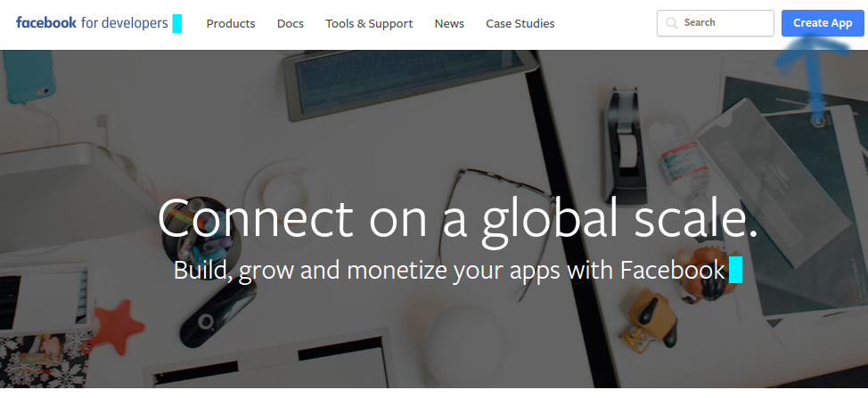This screenshot has width=868, height=398.
Task: Click the 'Build, grow and monetize' subheading
Action: (x=449, y=271)
